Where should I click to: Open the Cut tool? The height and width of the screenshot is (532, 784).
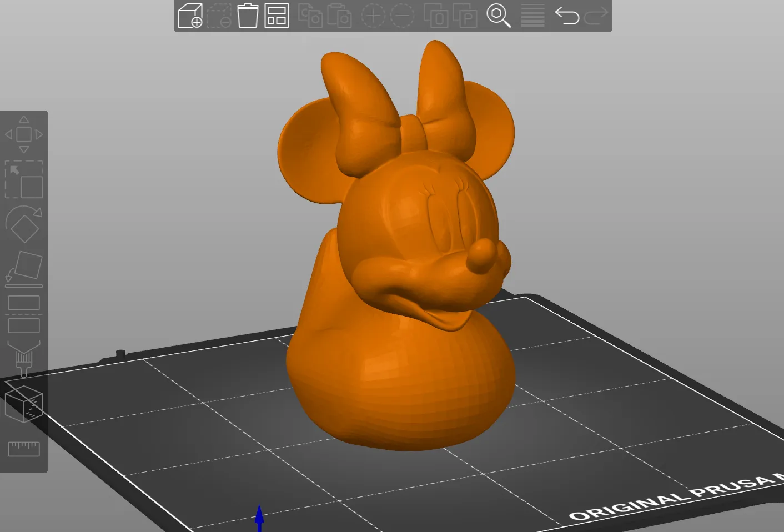pyautogui.click(x=24, y=314)
